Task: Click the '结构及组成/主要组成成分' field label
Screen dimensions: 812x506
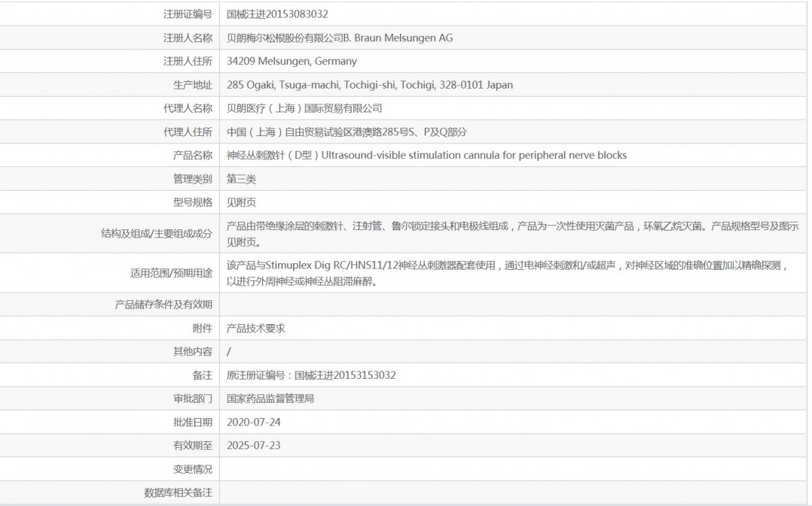Action: tap(156, 234)
